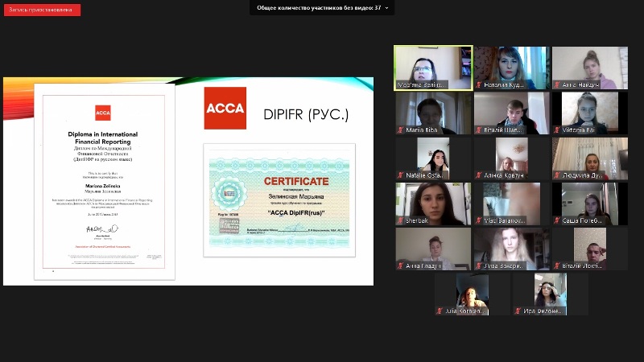This screenshot has width=644, height=362.
Task: Select Людмила Ду.. video tile
Action: click(x=590, y=158)
